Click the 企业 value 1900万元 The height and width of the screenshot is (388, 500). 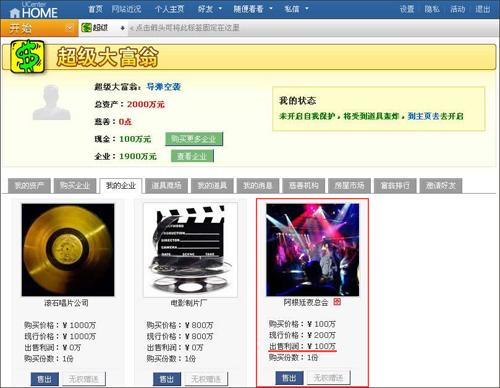[x=138, y=156]
